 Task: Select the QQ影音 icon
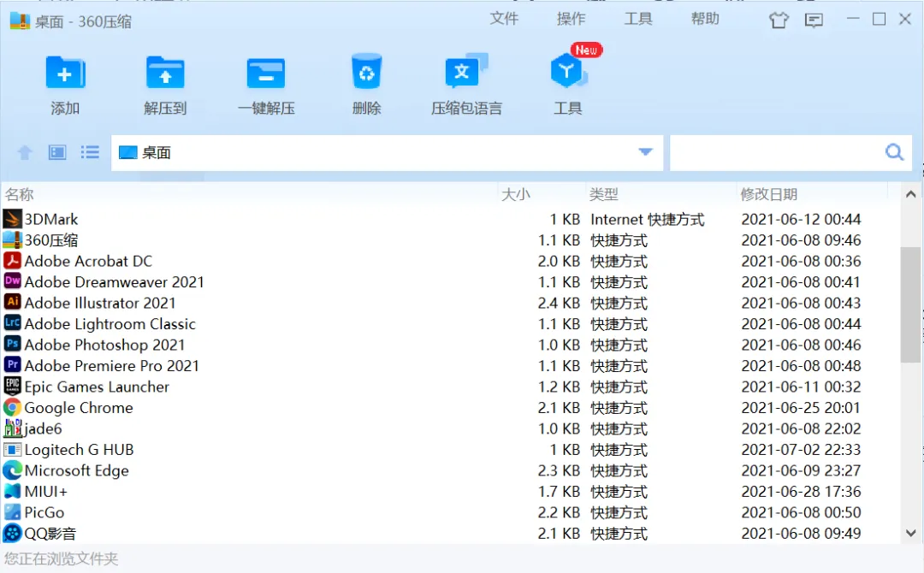12,533
